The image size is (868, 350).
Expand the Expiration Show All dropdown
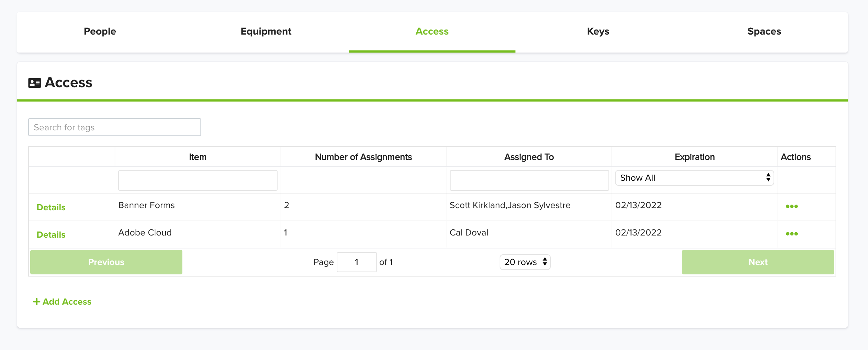click(x=694, y=178)
